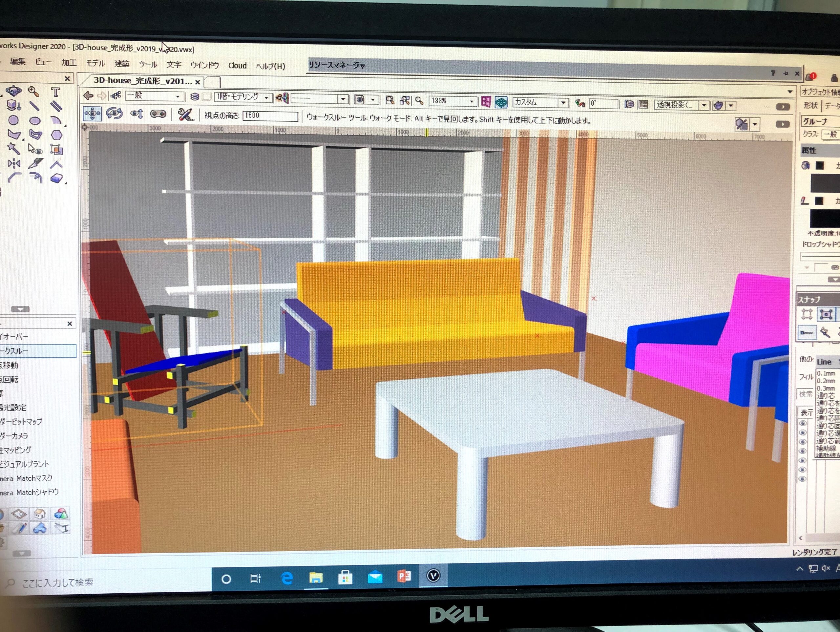Select the single Line tool

pos(34,106)
